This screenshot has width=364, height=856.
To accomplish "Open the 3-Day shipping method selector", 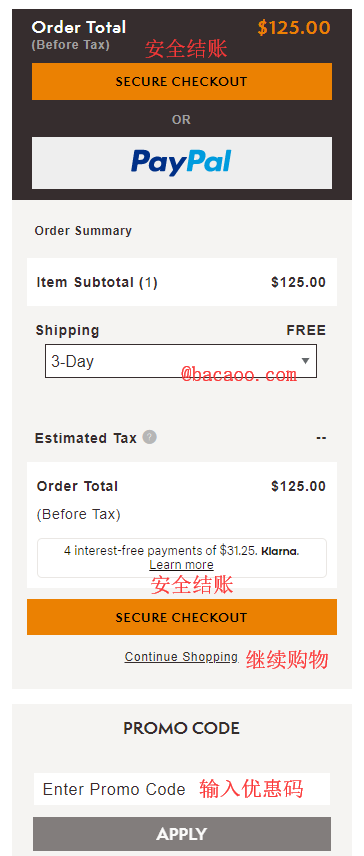I will coord(181,361).
